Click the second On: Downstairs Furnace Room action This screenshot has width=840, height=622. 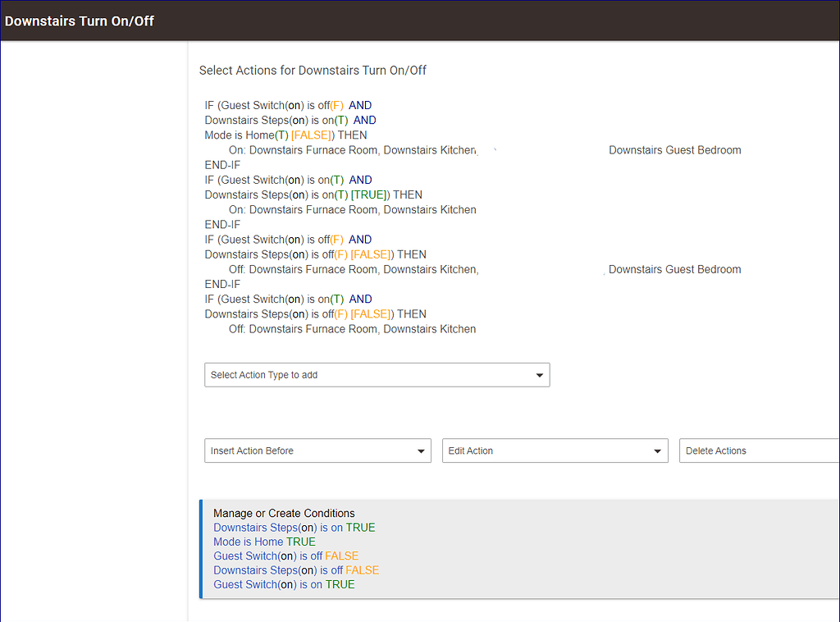click(352, 209)
